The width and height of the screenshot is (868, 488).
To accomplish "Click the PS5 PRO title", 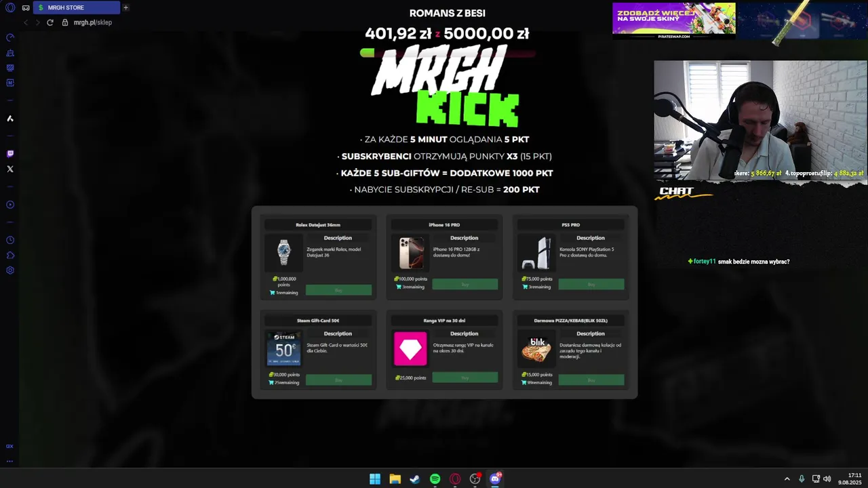I will pyautogui.click(x=571, y=225).
